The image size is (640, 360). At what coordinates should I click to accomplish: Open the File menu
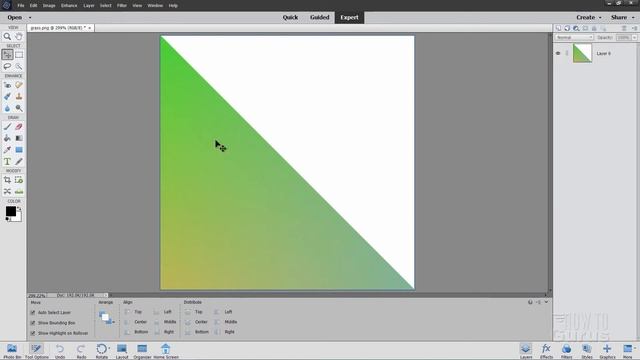21,6
